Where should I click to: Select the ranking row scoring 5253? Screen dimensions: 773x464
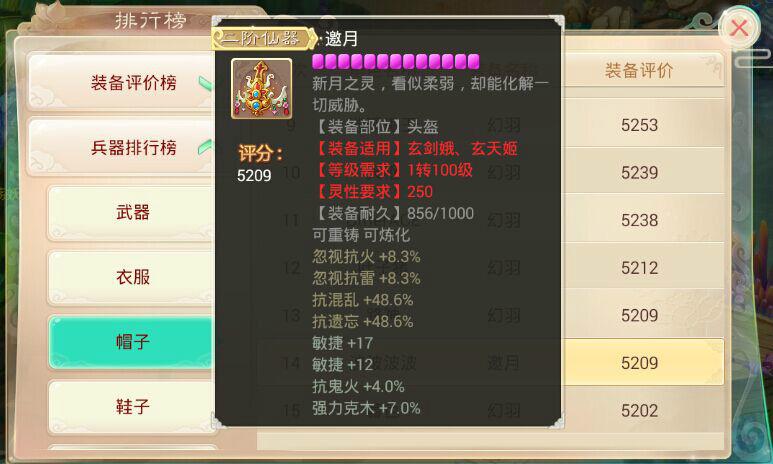coord(491,125)
